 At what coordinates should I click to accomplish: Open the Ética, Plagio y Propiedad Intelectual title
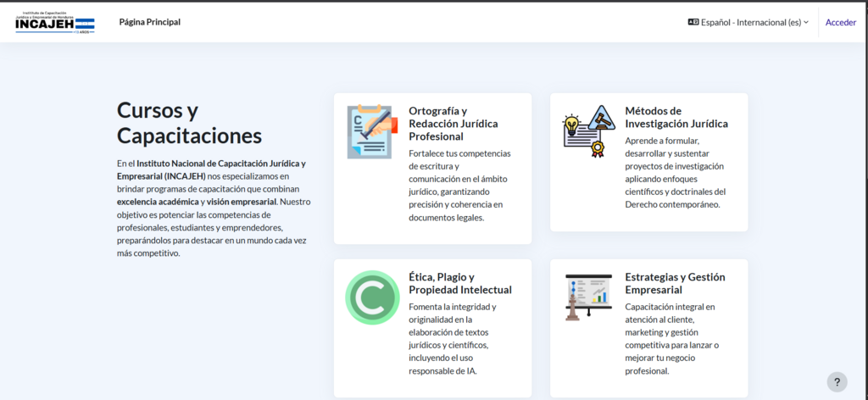[x=459, y=283]
